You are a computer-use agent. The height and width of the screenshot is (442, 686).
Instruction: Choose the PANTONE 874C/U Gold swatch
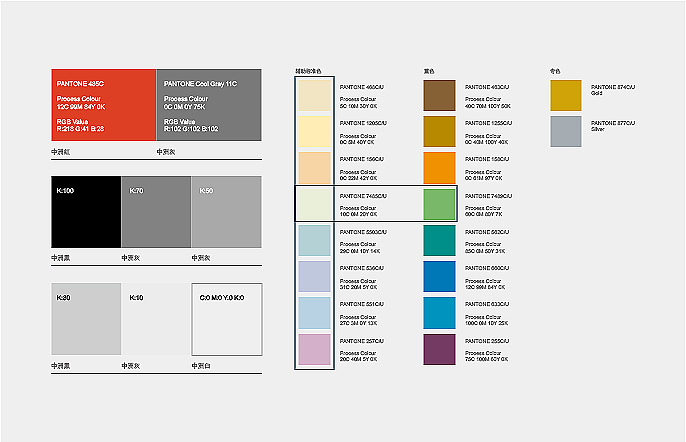click(565, 95)
